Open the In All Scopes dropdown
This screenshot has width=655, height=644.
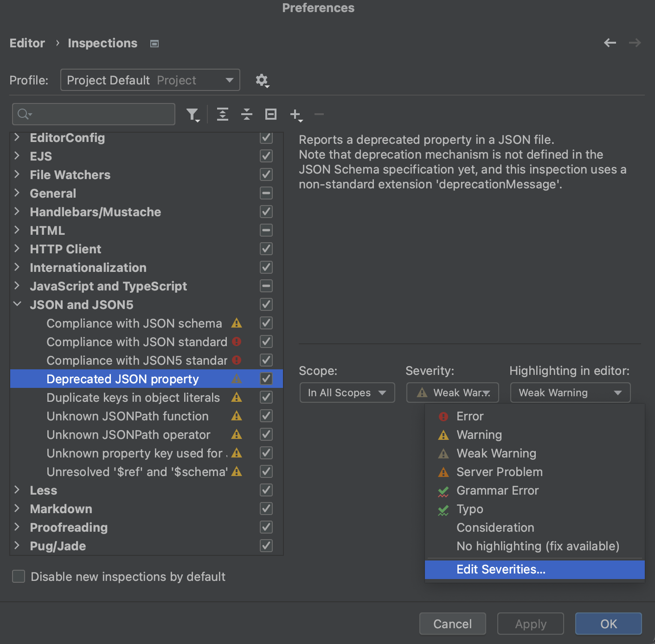click(347, 393)
